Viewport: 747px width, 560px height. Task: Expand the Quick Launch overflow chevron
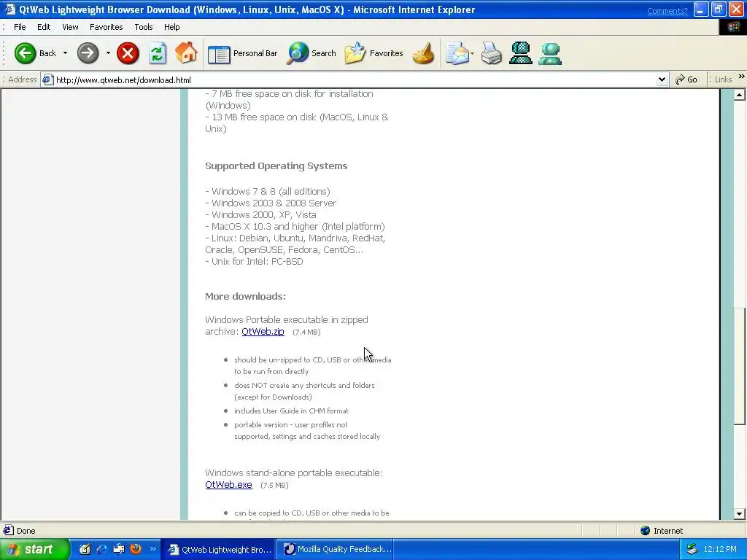point(153,549)
